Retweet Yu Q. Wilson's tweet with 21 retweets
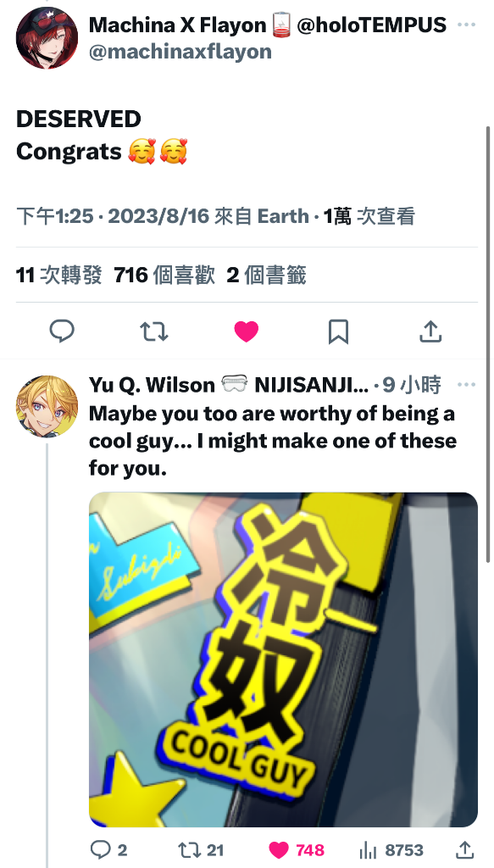The width and height of the screenshot is (494, 868). [200, 849]
